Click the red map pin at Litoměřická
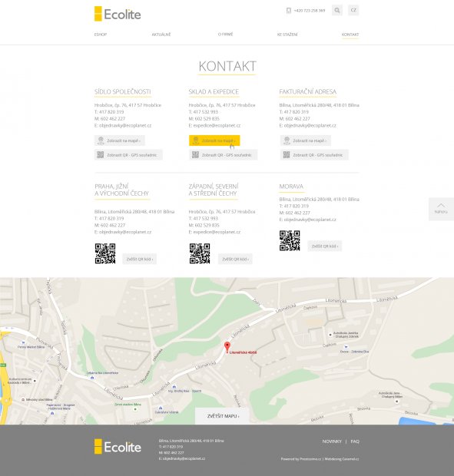 [227, 347]
